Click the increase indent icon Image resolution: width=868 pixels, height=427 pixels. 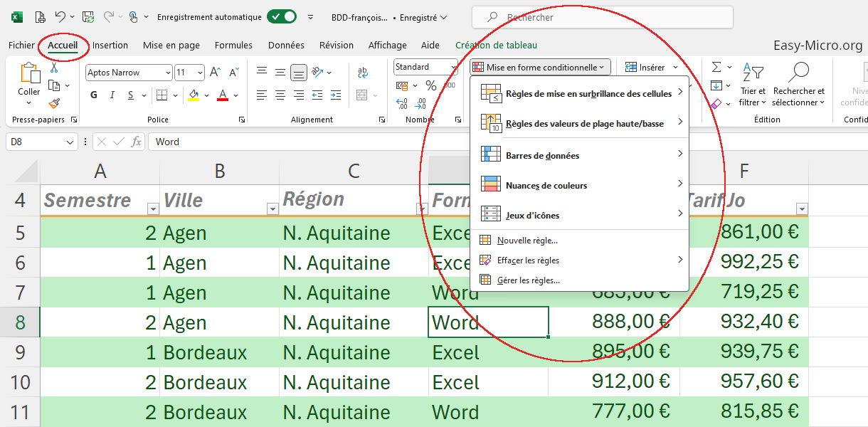point(335,95)
